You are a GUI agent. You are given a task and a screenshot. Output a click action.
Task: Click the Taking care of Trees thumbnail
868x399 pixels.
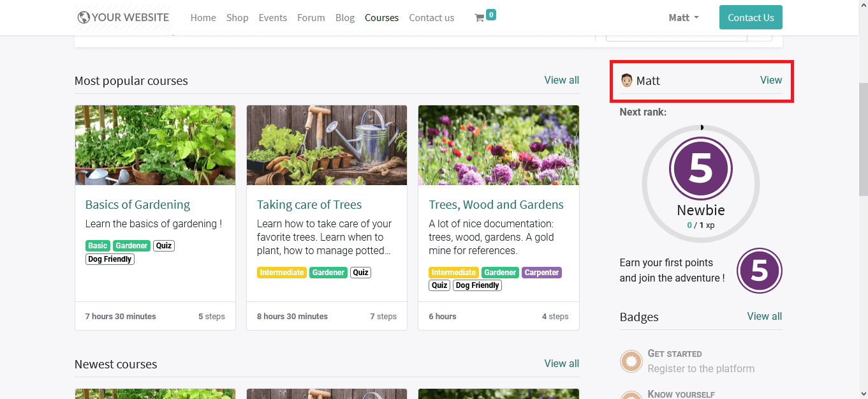point(327,145)
